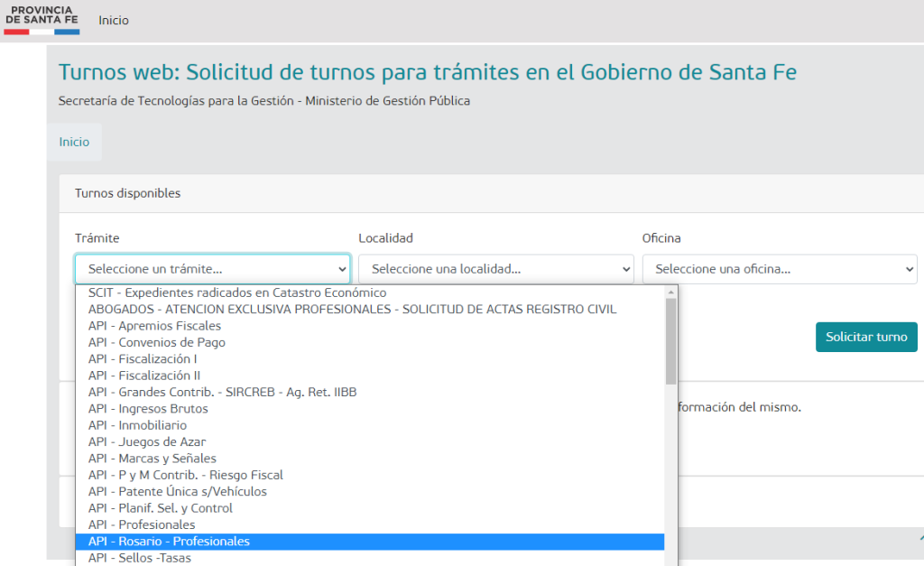The width and height of the screenshot is (924, 566).
Task: Pick API - Apremios Fiscales option
Action: coord(154,326)
